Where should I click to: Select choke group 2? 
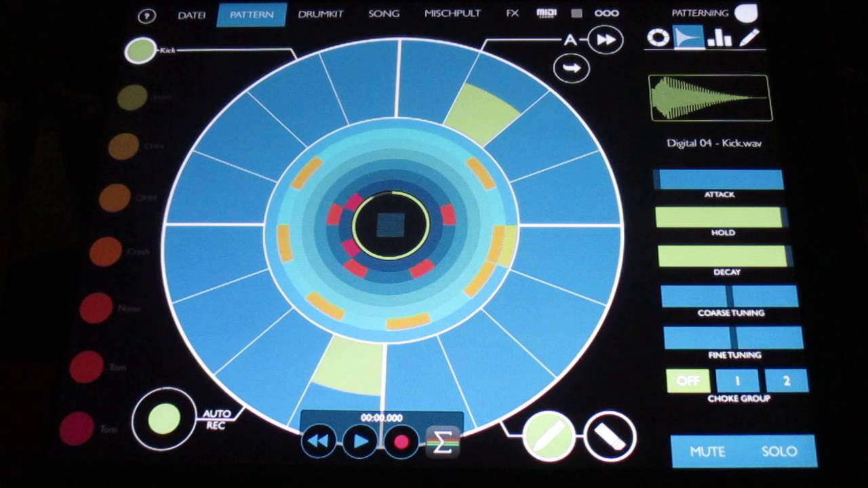click(x=787, y=381)
